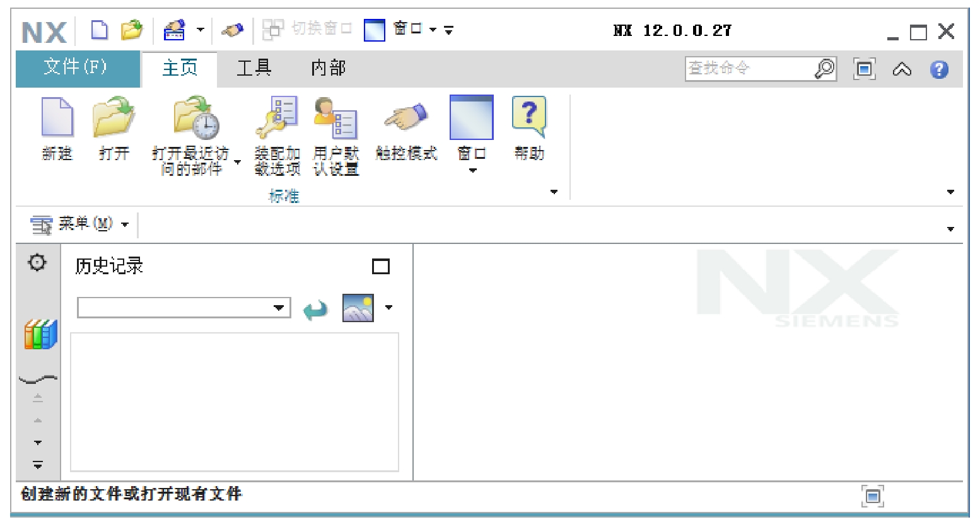The height and width of the screenshot is (522, 980).
Task: Switch to the 工具 tab
Action: [254, 68]
